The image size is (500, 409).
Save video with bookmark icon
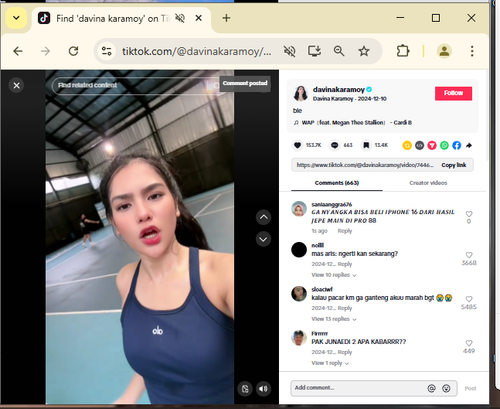(366, 145)
